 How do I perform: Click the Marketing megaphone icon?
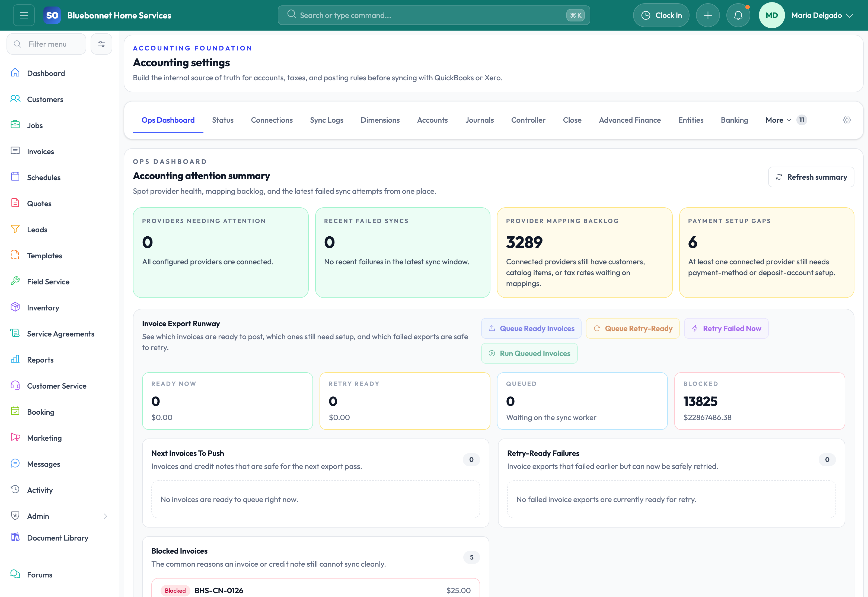pos(15,437)
